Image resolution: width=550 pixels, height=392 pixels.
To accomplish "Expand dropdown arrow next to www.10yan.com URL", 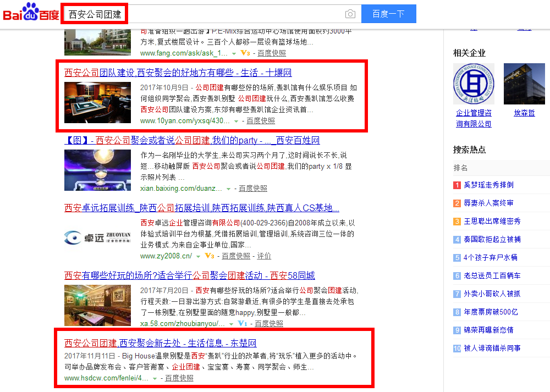I will click(236, 122).
